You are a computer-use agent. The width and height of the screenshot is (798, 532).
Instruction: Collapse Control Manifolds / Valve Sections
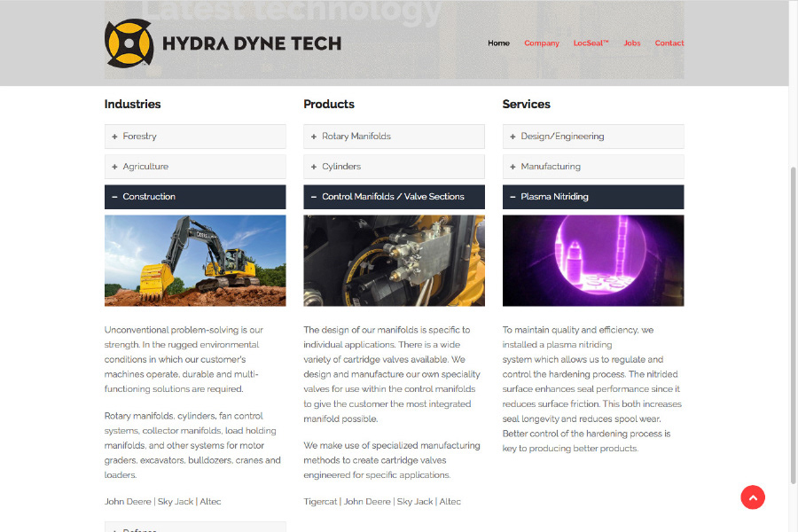pos(394,197)
